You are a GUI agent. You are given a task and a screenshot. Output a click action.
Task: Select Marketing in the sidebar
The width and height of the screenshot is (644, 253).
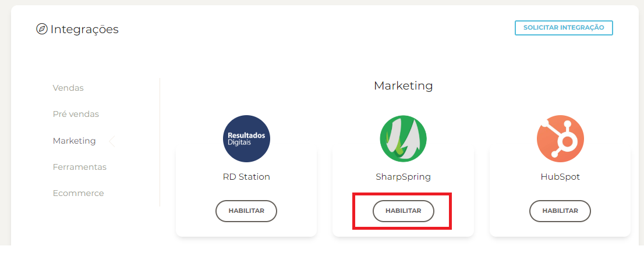(x=74, y=141)
